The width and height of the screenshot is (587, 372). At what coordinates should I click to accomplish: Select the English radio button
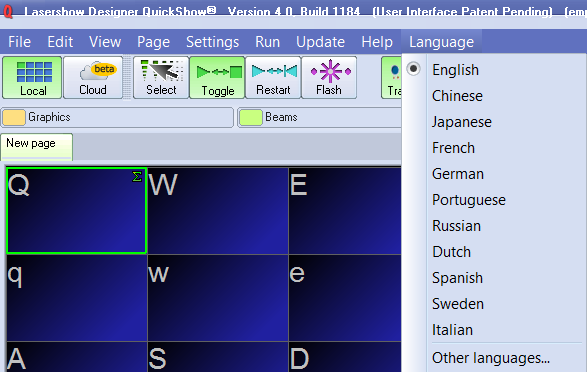[413, 69]
